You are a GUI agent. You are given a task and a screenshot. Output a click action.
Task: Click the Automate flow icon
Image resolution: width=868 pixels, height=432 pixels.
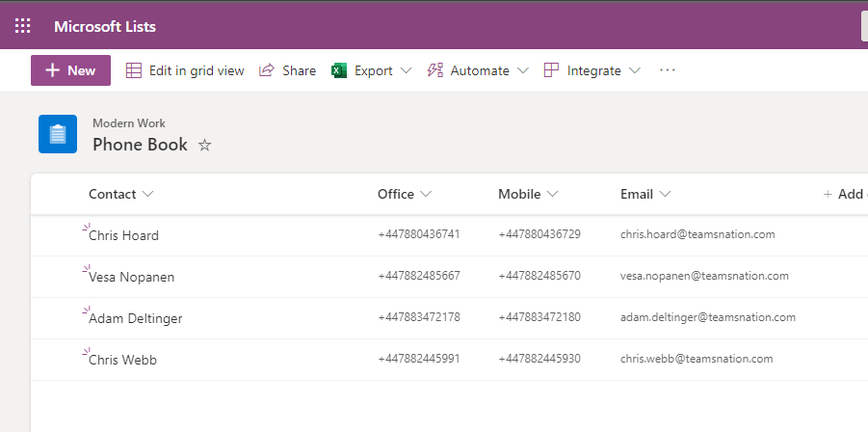tap(435, 70)
